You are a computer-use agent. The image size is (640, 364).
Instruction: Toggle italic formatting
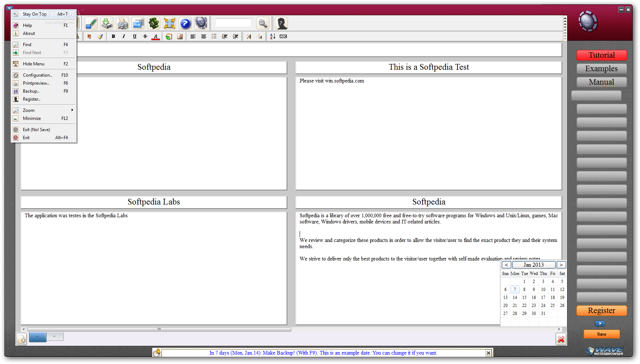pyautogui.click(x=124, y=36)
